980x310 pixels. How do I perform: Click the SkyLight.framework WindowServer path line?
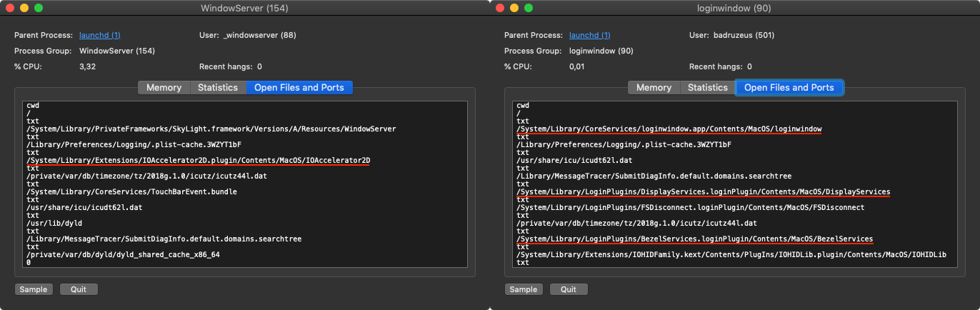coord(211,129)
